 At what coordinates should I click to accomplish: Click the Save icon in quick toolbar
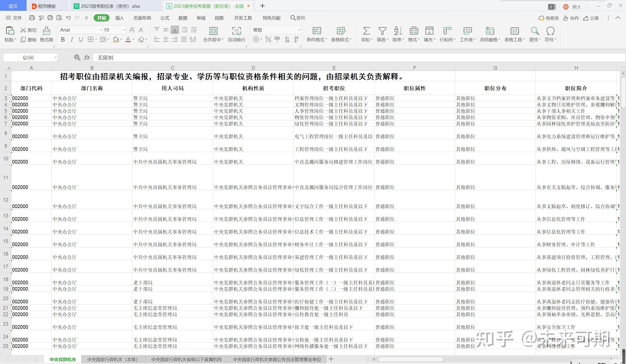[x=32, y=18]
